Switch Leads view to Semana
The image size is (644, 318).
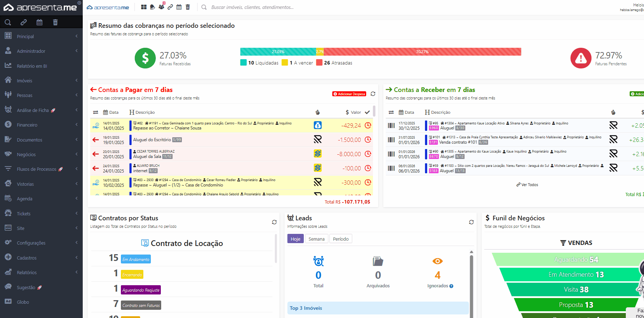point(316,239)
